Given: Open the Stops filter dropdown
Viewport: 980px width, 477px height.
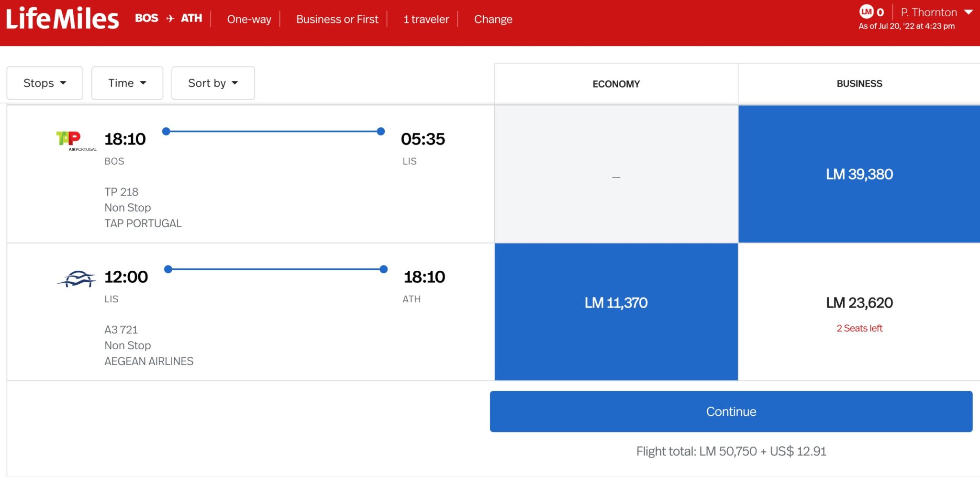Looking at the screenshot, I should click(x=45, y=83).
